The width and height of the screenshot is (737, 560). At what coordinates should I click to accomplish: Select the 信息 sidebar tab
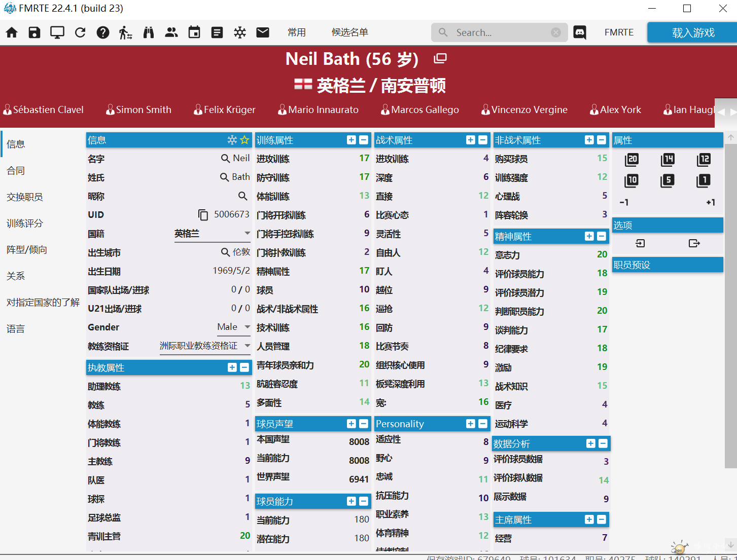[x=42, y=144]
